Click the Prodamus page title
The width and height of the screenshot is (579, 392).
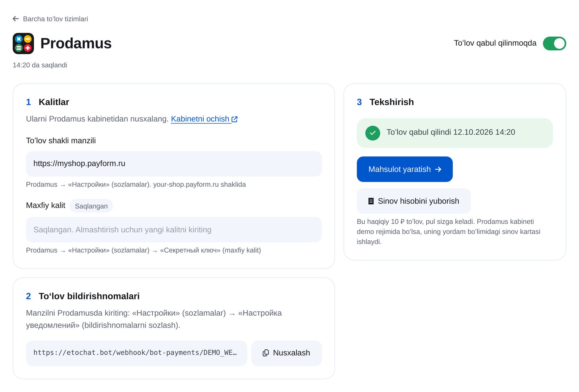pos(76,43)
